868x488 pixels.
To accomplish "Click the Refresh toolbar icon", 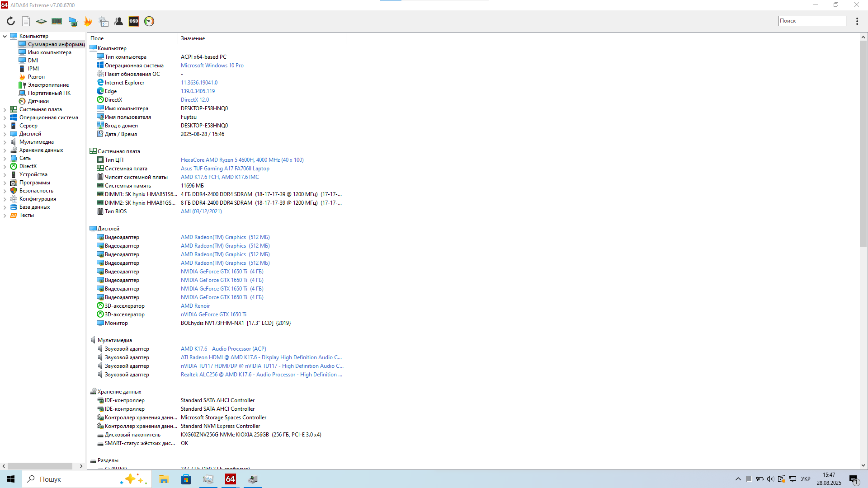I will (x=11, y=21).
